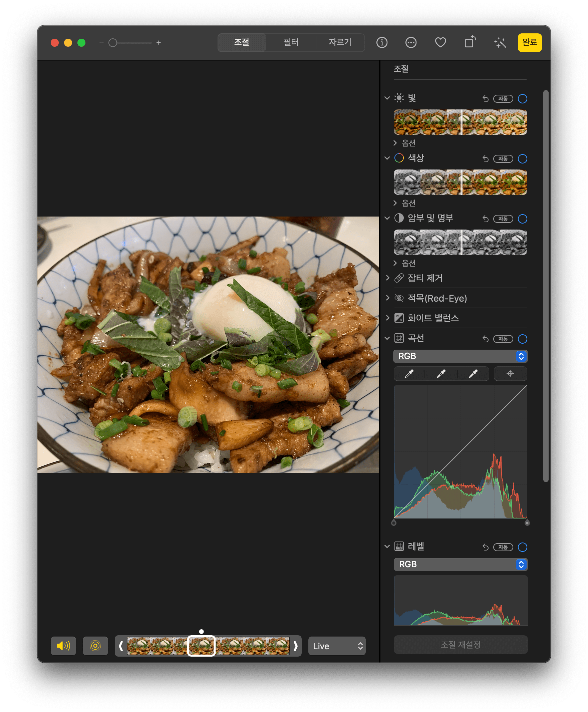The width and height of the screenshot is (588, 712).
Task: Collapse the 색상 section
Action: tap(387, 158)
